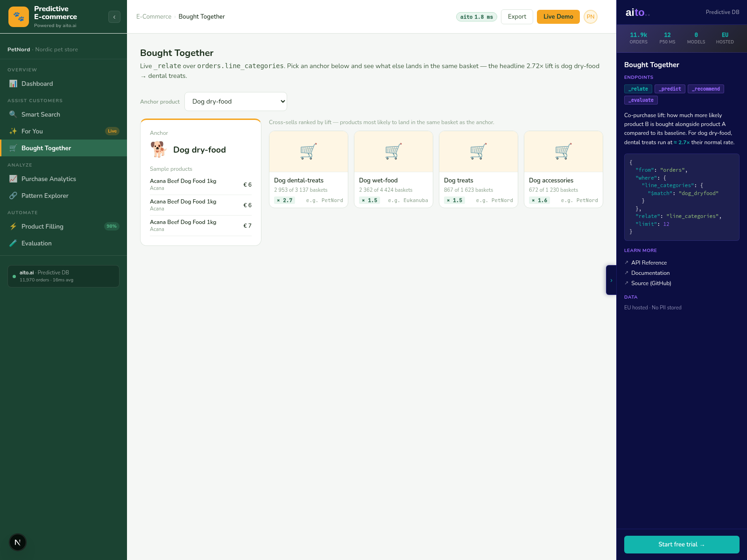The image size is (747, 560).
Task: Click the Predictive DB header label
Action: pyautogui.click(x=722, y=12)
